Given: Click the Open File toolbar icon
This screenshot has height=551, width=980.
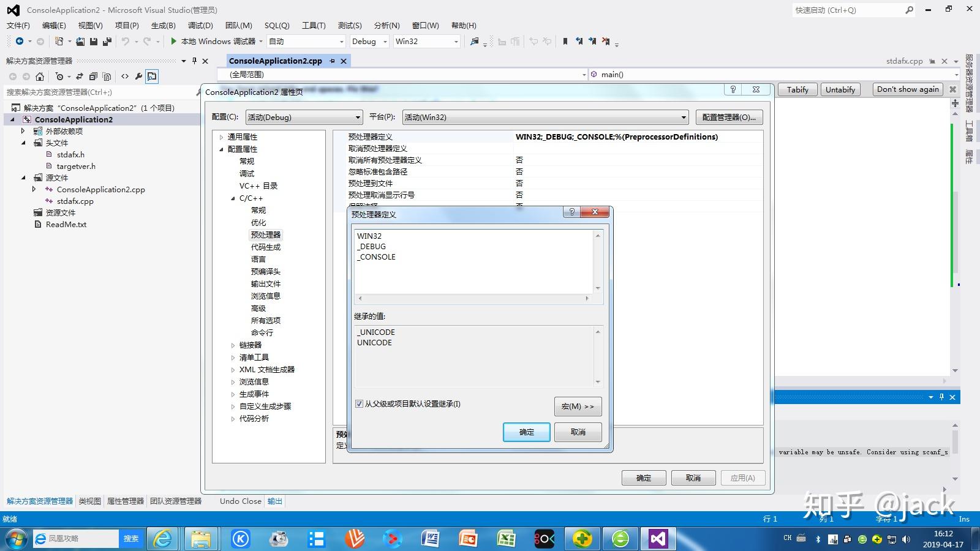Looking at the screenshot, I should point(80,42).
